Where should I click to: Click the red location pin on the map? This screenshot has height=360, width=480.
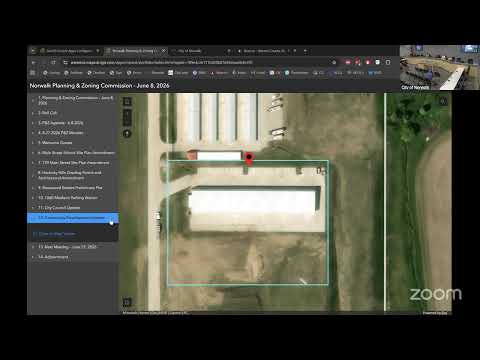[x=249, y=159]
